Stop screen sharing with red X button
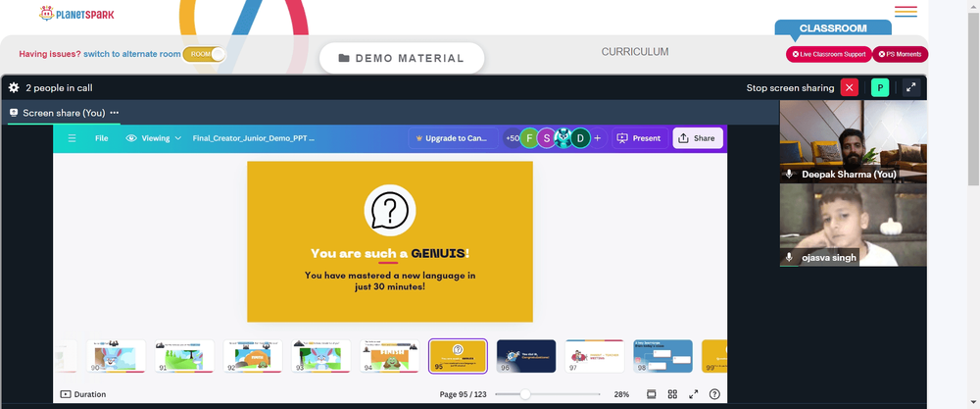This screenshot has height=409, width=980. 849,88
